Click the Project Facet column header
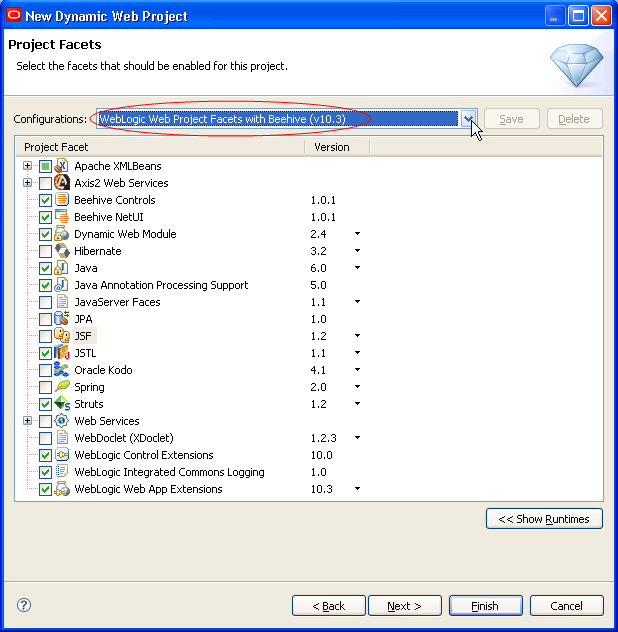The height and width of the screenshot is (632, 618). point(160,147)
